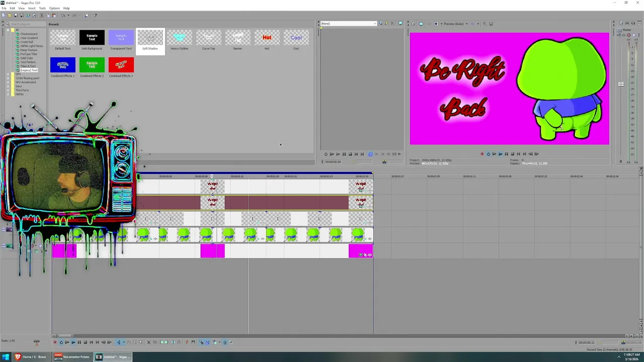This screenshot has width=644, height=362.
Task: Save the project using the toolbar Save icon
Action: (x=16, y=15)
